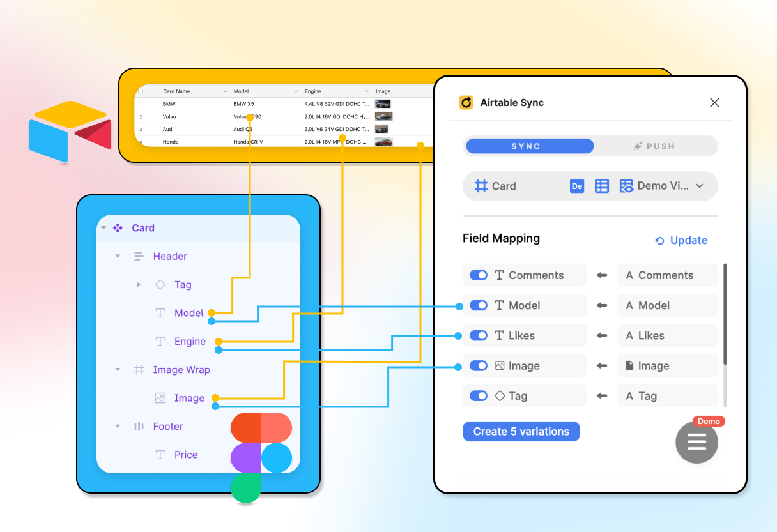
Task: Click the table grid icon in selector bar
Action: (602, 186)
